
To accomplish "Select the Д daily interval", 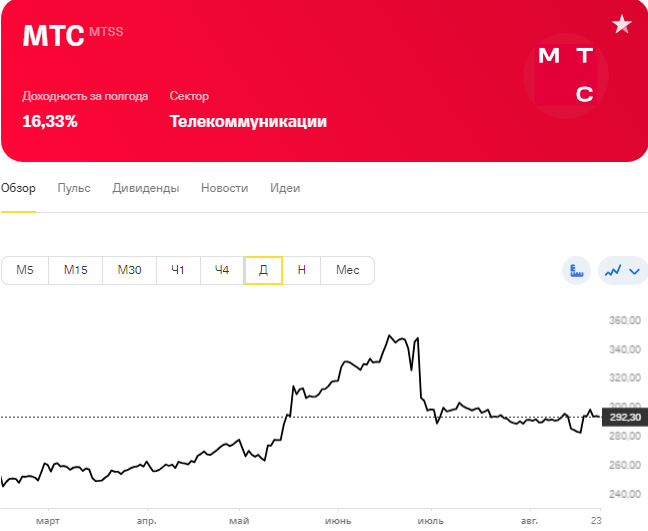I will click(x=263, y=270).
